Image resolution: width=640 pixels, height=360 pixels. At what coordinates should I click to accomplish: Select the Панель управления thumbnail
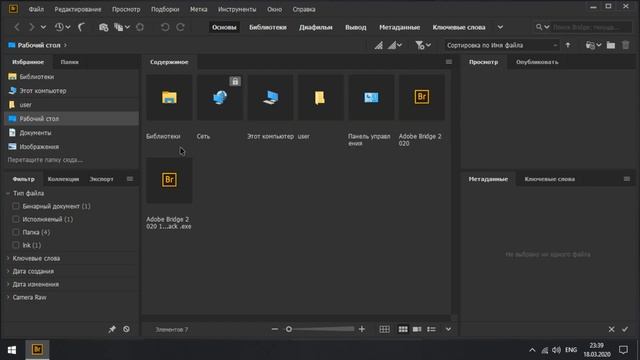click(371, 97)
